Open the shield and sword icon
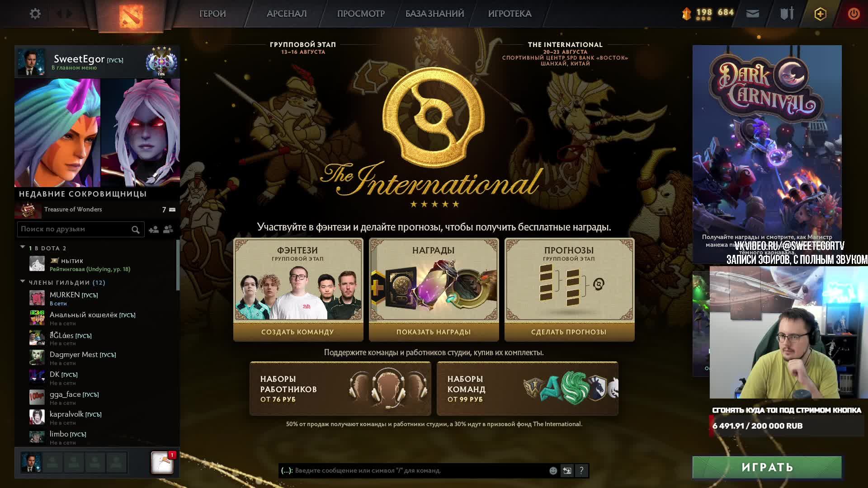Viewport: 868px width, 488px height. pyautogui.click(x=787, y=14)
